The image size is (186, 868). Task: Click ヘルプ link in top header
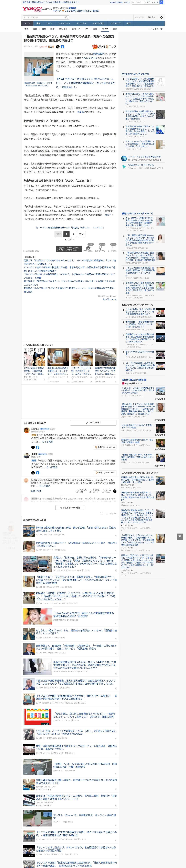127,2
